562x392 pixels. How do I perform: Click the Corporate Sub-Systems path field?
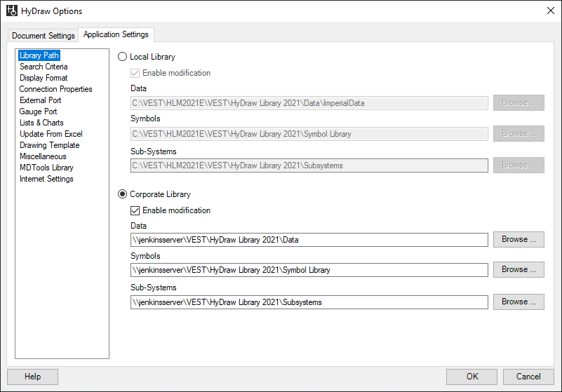(309, 302)
